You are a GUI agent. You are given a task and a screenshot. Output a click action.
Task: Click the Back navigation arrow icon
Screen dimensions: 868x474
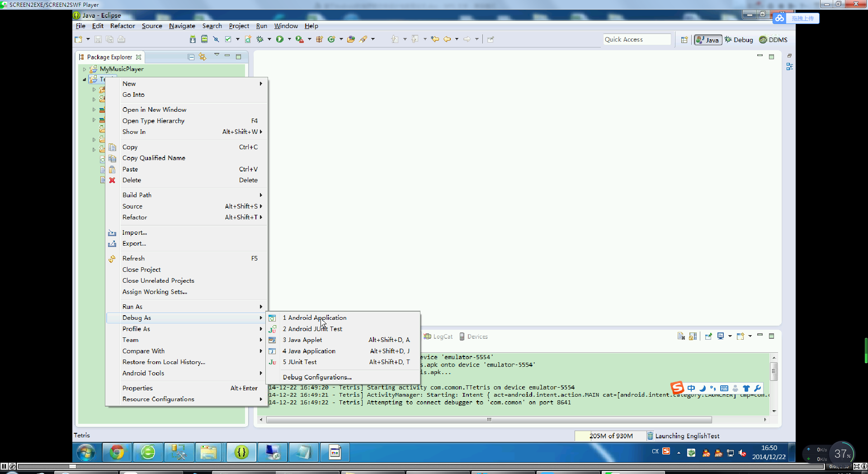tap(447, 39)
